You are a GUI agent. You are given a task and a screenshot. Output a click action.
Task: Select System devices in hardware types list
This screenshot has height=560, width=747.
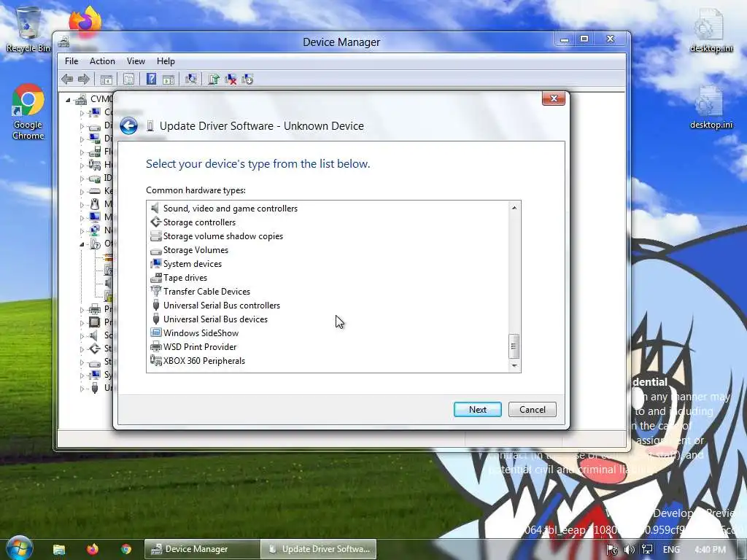[x=193, y=264]
